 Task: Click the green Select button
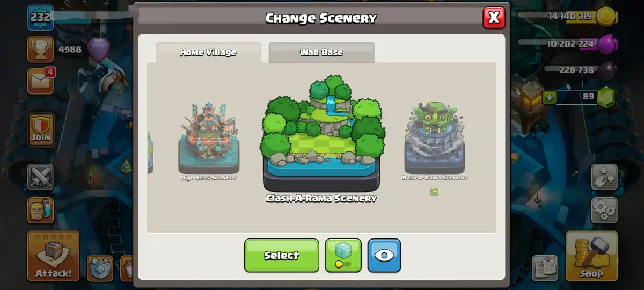[282, 256]
